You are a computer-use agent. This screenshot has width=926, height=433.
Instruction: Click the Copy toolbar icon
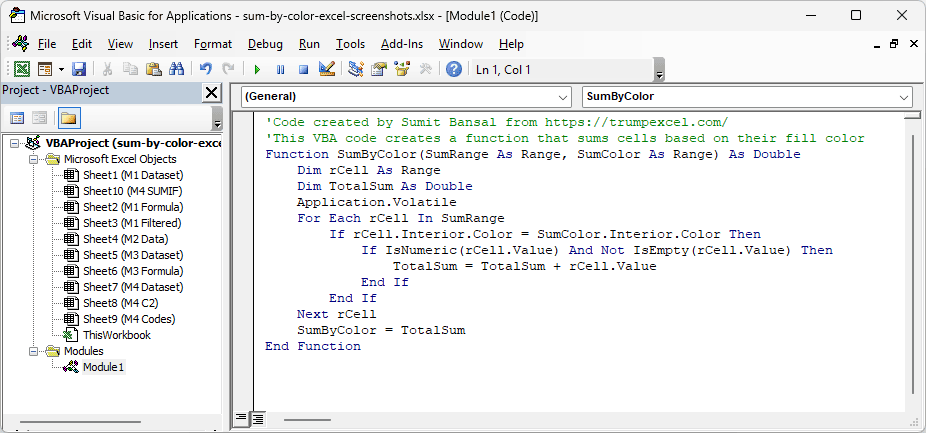131,70
